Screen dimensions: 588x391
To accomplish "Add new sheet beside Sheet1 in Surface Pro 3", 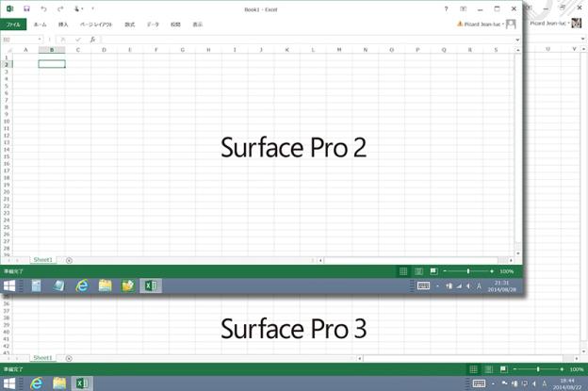I will point(69,358).
